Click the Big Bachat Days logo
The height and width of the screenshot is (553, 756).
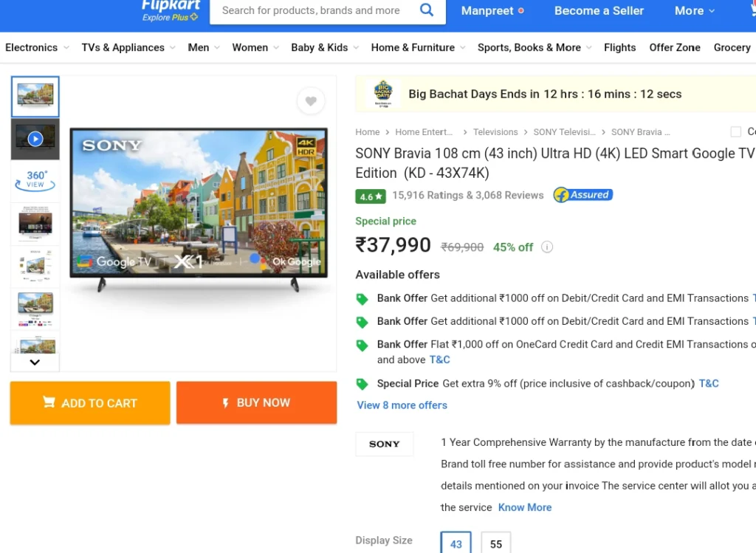[383, 94]
